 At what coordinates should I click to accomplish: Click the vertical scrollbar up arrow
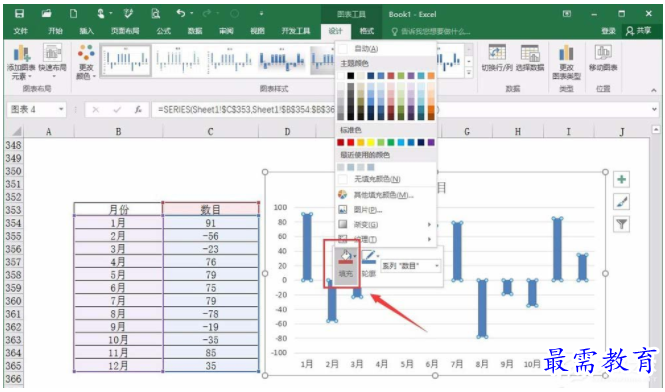[656, 129]
